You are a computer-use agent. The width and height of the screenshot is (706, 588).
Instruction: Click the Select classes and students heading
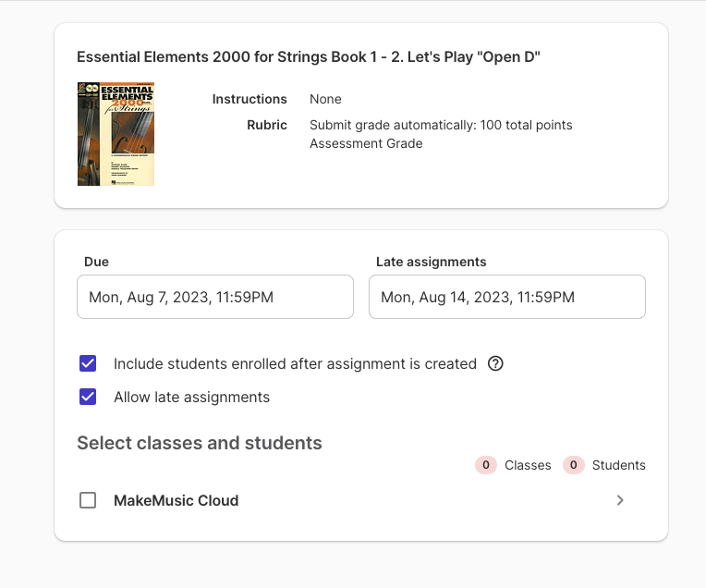[x=199, y=443]
